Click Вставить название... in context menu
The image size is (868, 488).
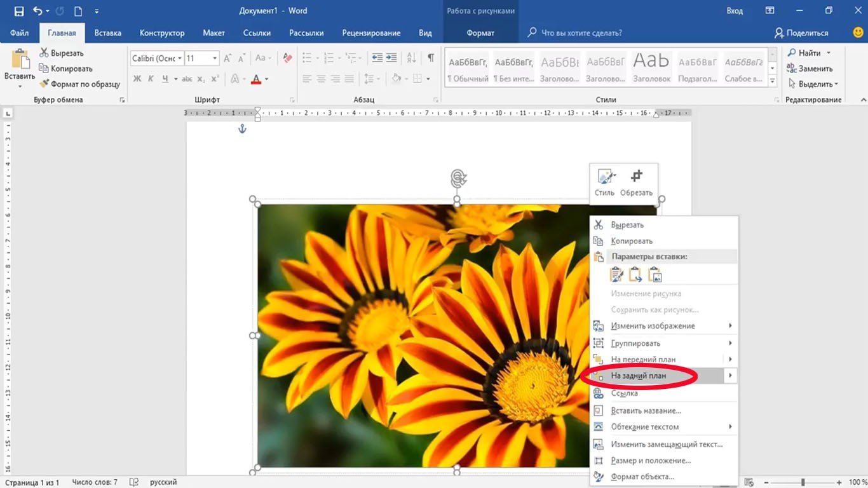point(663,410)
